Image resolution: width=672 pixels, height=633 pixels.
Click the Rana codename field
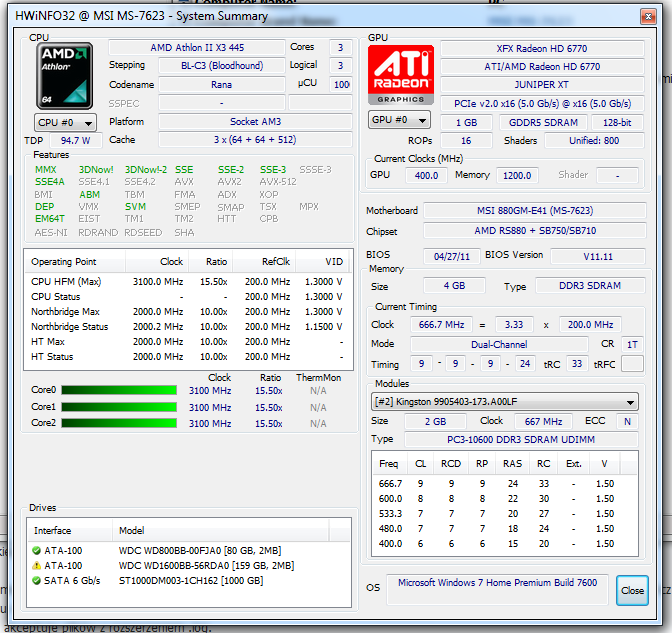[x=222, y=84]
